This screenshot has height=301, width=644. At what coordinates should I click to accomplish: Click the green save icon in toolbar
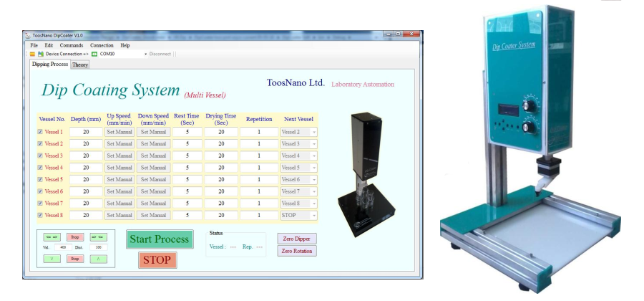tap(40, 54)
